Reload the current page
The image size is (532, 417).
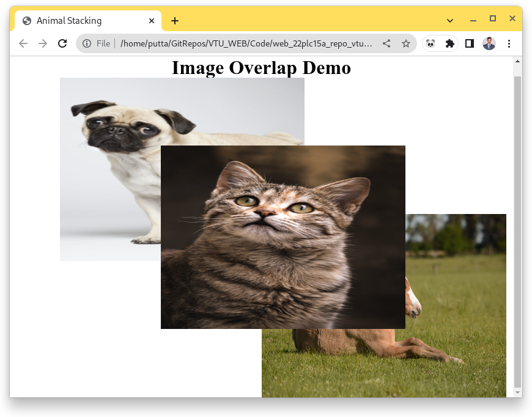point(62,43)
